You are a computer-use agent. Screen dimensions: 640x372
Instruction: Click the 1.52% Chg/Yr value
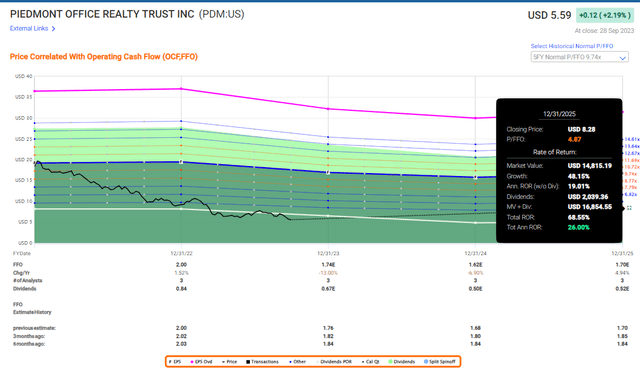[181, 273]
